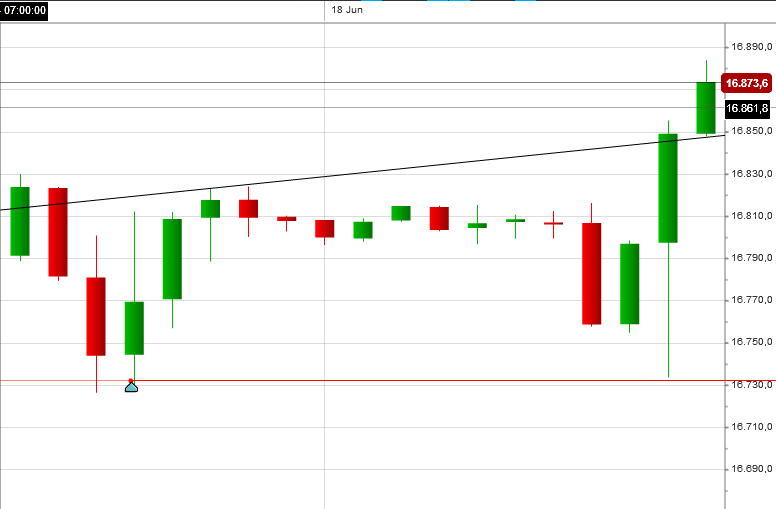Viewport: 776px width, 509px height.
Task: Click the 16.810,0 price axis label
Action: (x=752, y=216)
